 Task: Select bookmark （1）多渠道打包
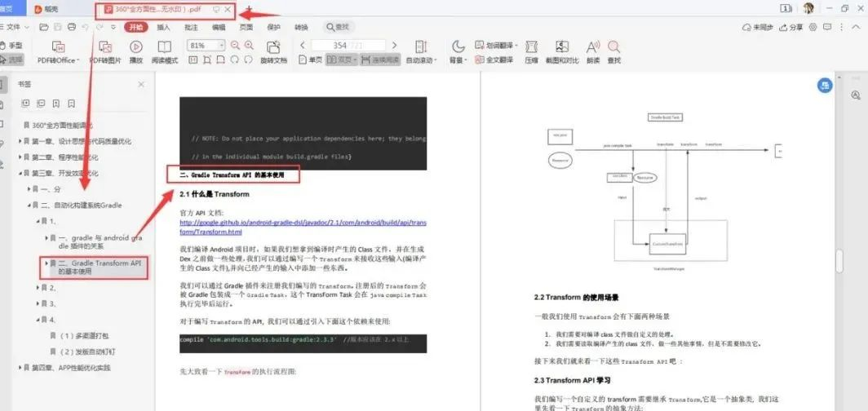(x=84, y=336)
